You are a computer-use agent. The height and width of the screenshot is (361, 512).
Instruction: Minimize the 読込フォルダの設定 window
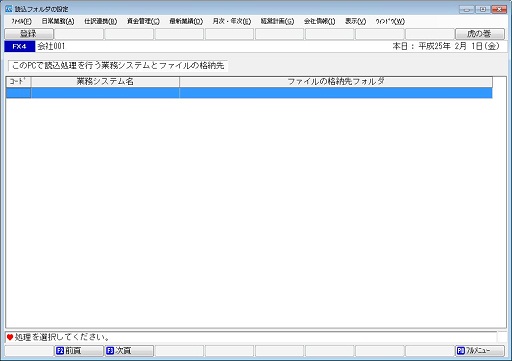[467, 9]
